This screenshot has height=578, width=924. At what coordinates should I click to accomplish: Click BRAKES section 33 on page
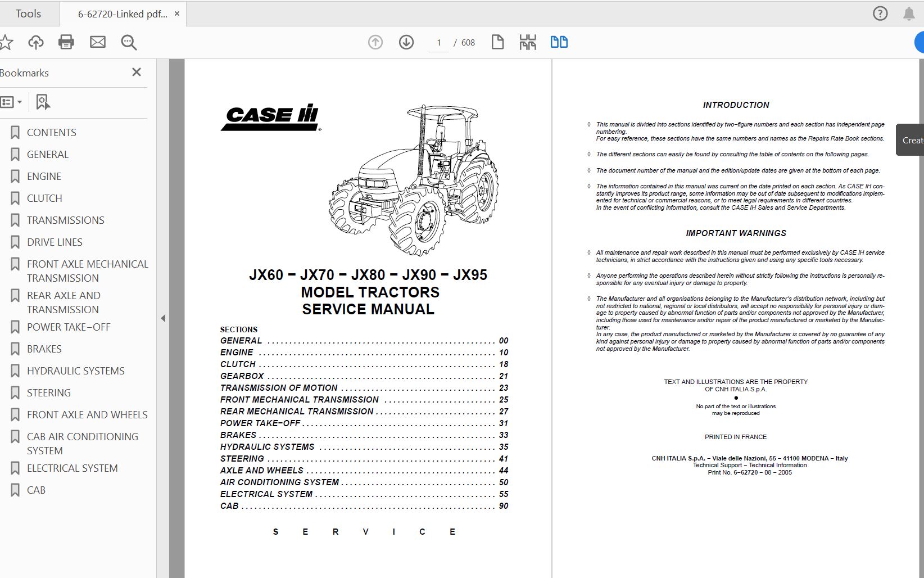point(364,435)
